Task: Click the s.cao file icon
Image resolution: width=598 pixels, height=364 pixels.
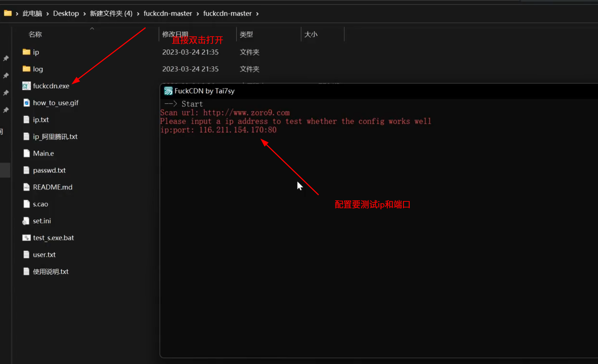Action: [x=26, y=204]
